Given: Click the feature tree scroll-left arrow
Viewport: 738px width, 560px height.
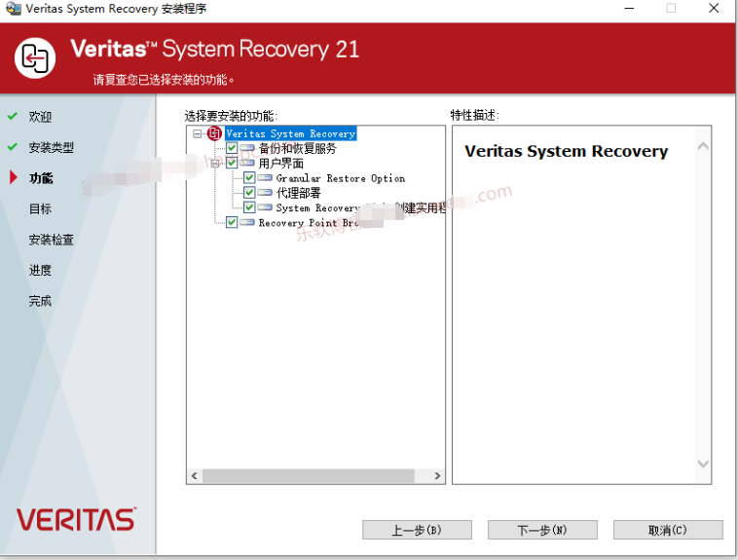Looking at the screenshot, I should pyautogui.click(x=195, y=475).
